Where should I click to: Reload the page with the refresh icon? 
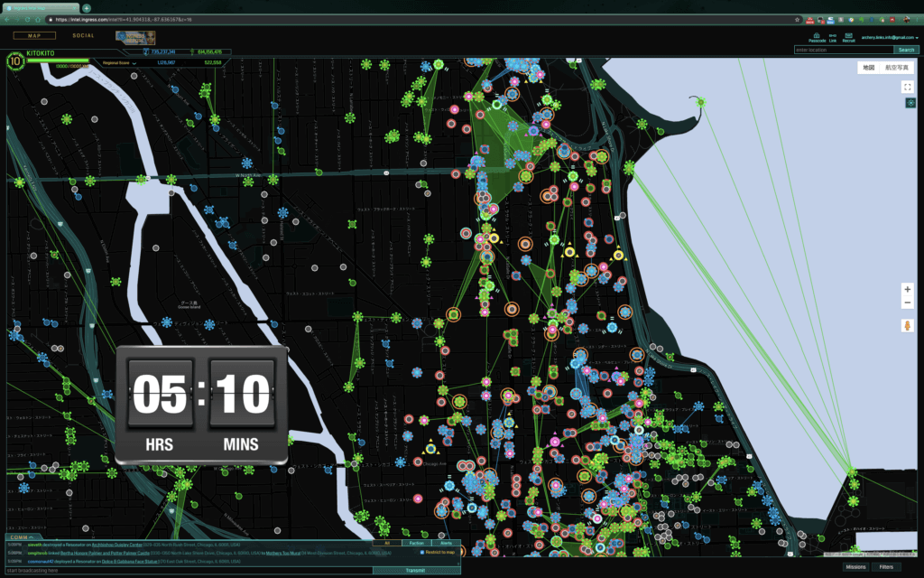tap(27, 20)
